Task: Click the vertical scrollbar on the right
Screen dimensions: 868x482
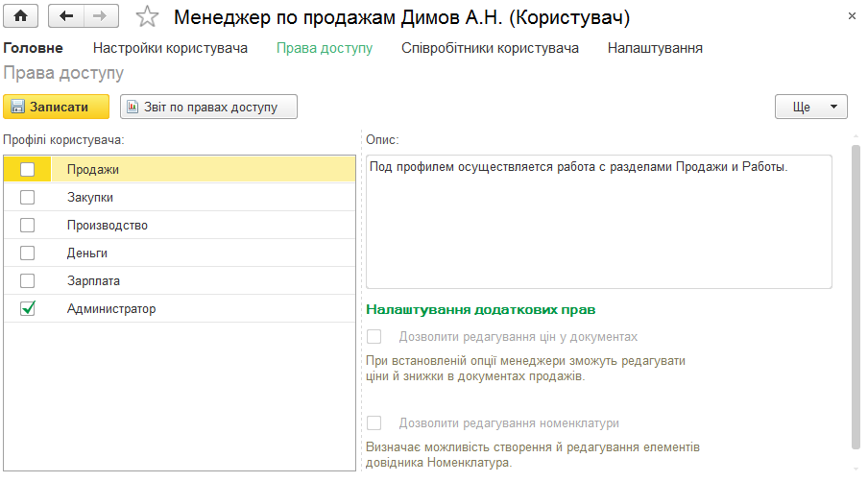Action: pos(856,296)
